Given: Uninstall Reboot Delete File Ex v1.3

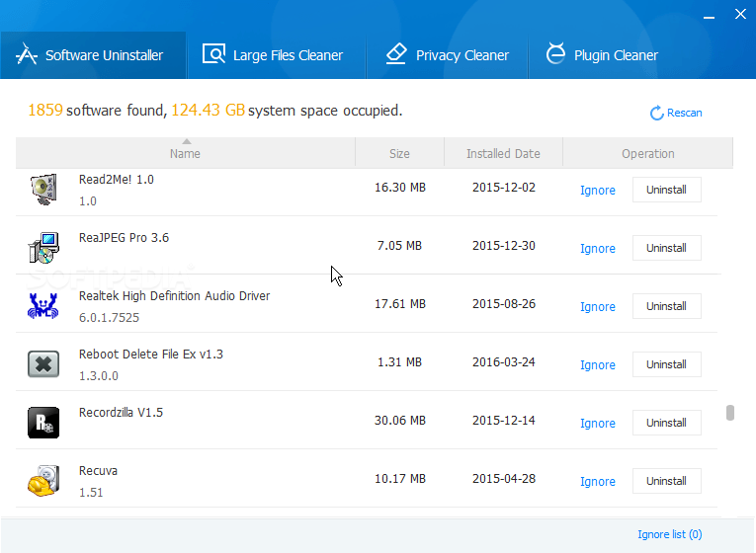Looking at the screenshot, I should point(667,364).
